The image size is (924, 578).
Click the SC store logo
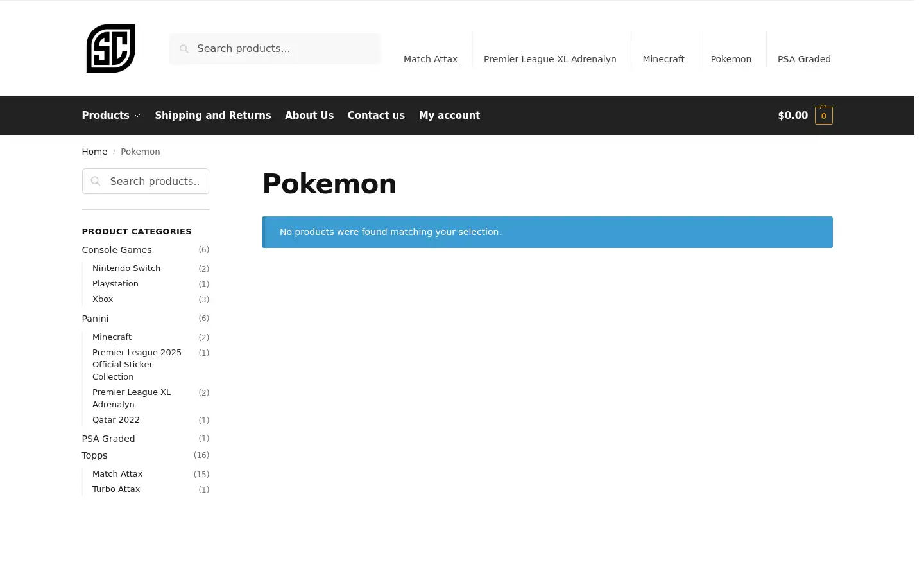[110, 48]
